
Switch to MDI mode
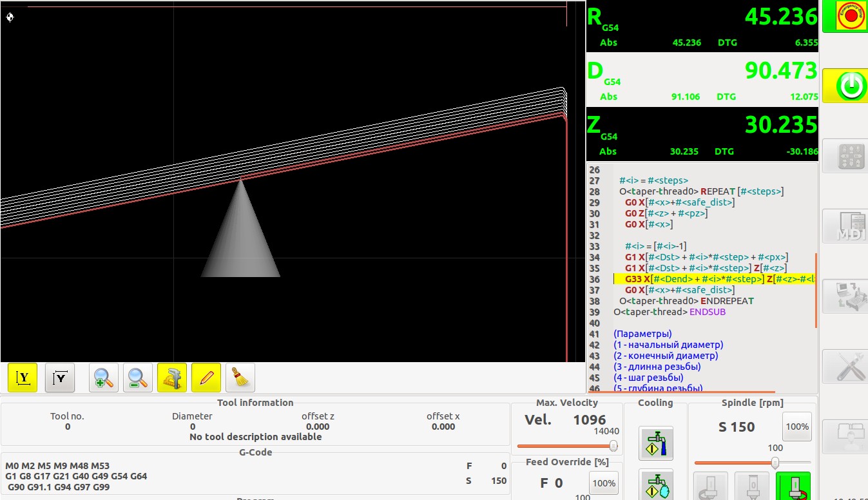click(845, 226)
